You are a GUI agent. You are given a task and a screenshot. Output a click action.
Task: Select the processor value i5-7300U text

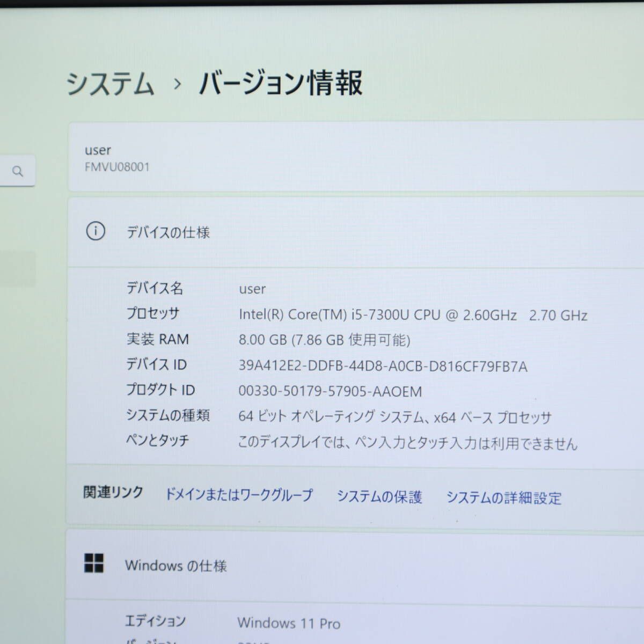(413, 314)
